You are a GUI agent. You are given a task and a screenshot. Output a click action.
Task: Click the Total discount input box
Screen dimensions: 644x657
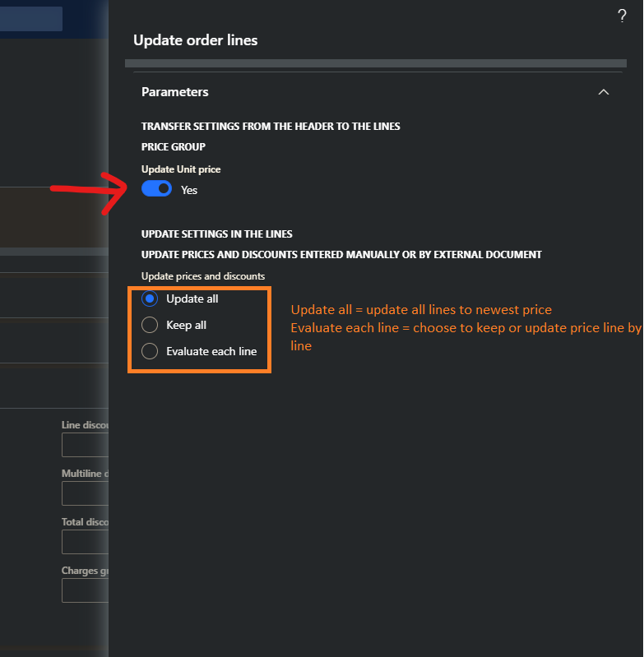point(85,542)
